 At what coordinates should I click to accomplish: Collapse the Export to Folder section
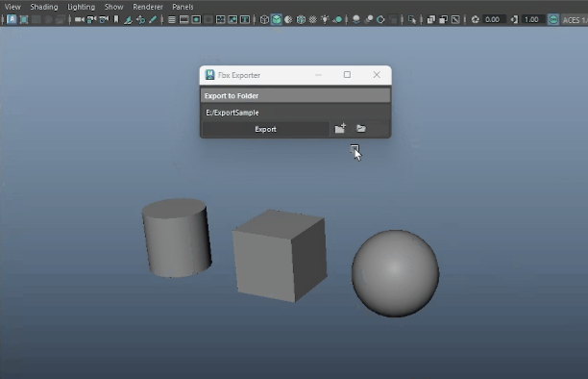click(296, 96)
